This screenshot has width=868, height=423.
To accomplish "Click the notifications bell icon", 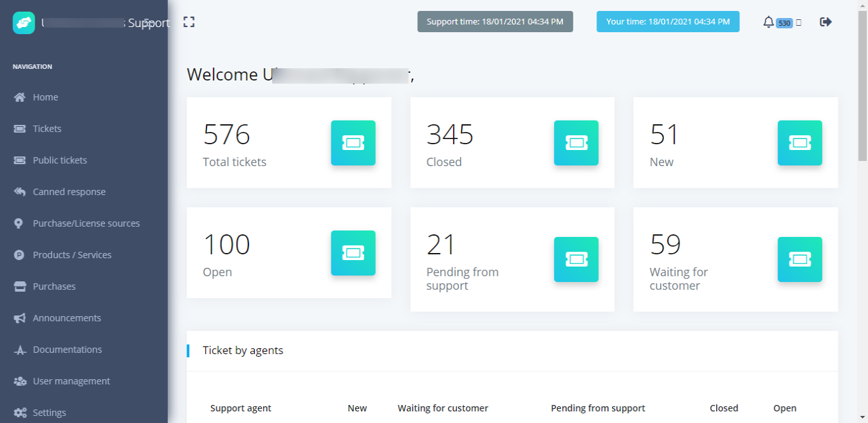I will 768,21.
